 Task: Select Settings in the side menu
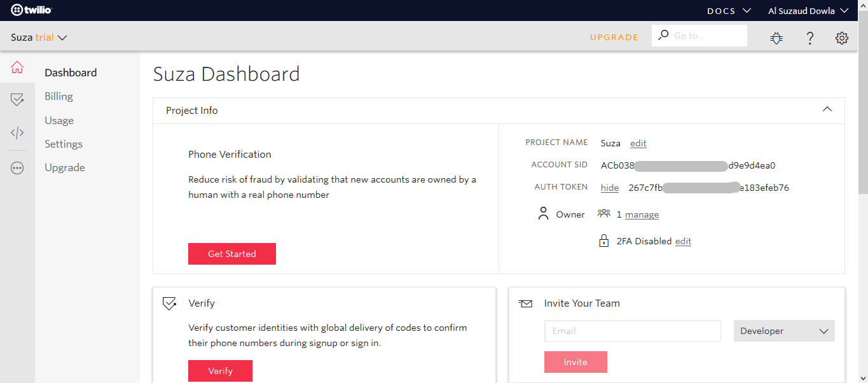tap(64, 144)
